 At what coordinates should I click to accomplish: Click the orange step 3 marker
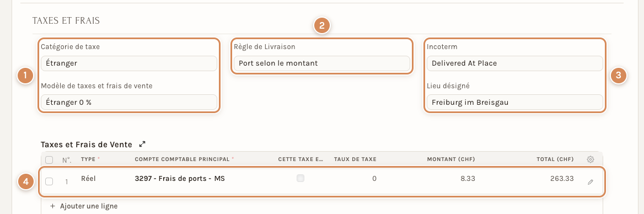click(x=618, y=76)
